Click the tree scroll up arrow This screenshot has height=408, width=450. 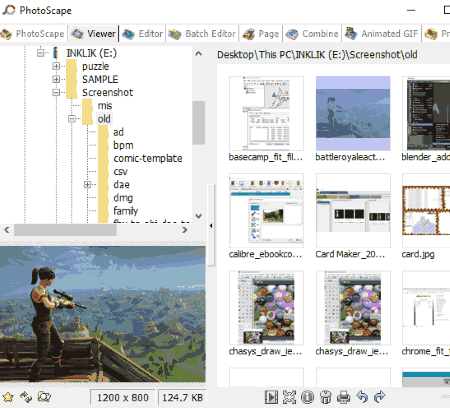[198, 53]
